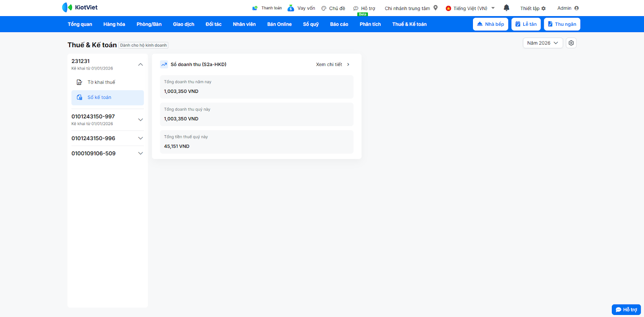
Task: Open the language dropdown arrow
Action: coord(493,8)
